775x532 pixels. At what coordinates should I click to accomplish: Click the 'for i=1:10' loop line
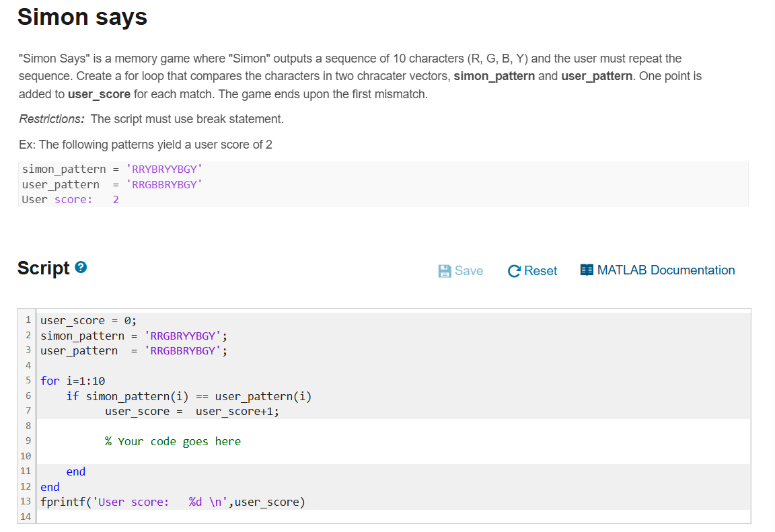[x=73, y=381]
